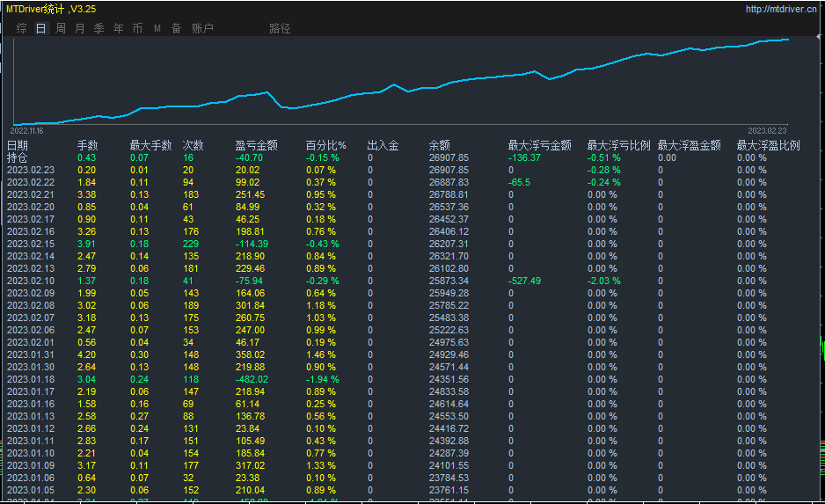Click the 余额 column header
The width and height of the screenshot is (825, 504).
click(x=440, y=146)
